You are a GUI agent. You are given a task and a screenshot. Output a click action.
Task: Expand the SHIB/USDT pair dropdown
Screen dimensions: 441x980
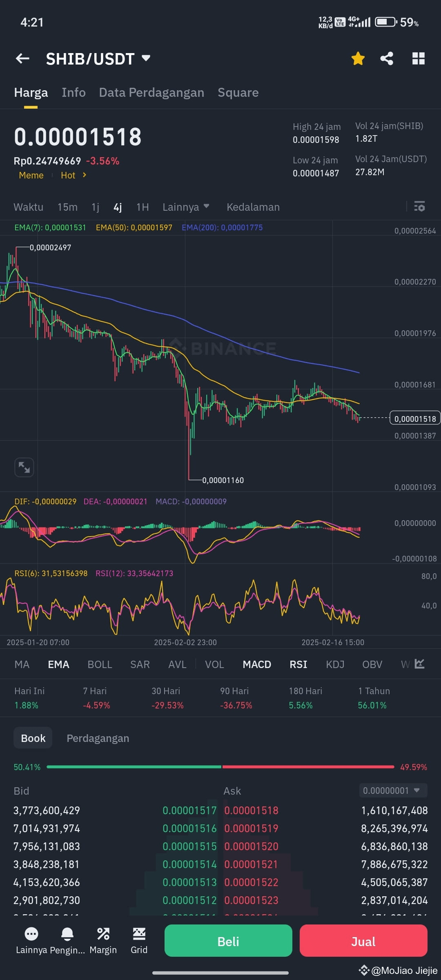[x=146, y=58]
